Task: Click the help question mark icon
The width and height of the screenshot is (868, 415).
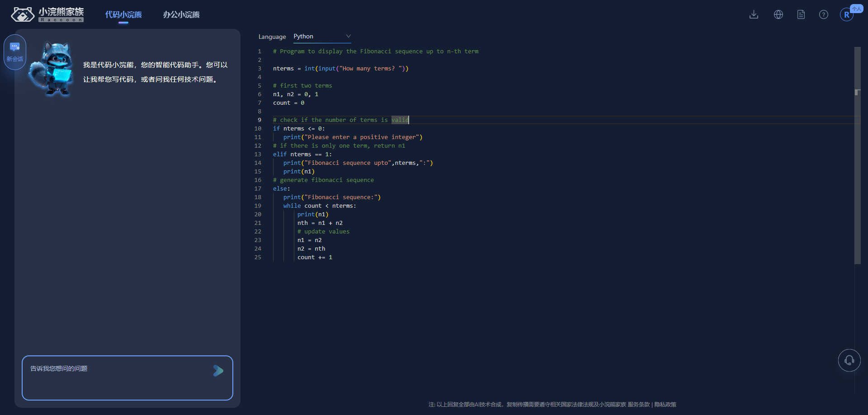Action: [823, 14]
